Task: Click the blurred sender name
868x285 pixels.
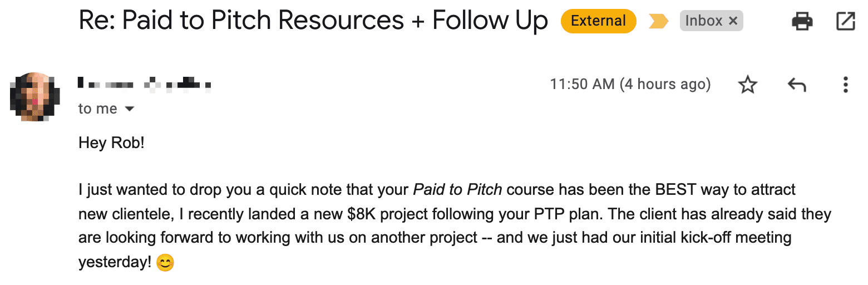Action: (145, 85)
